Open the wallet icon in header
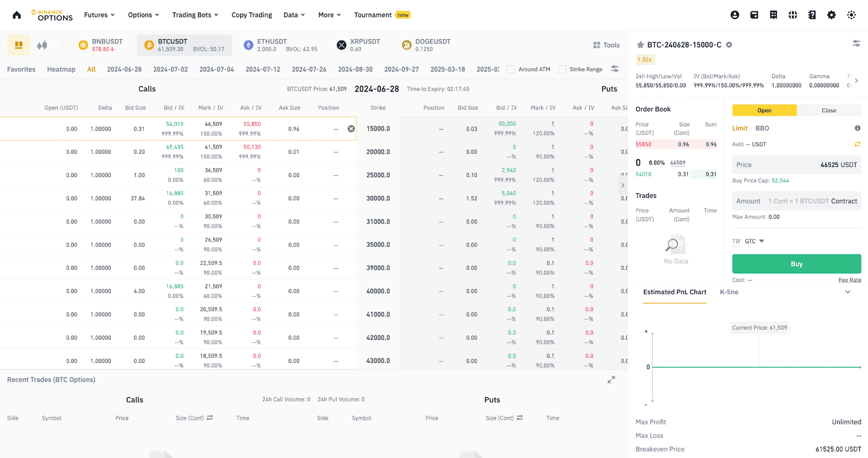 [754, 15]
